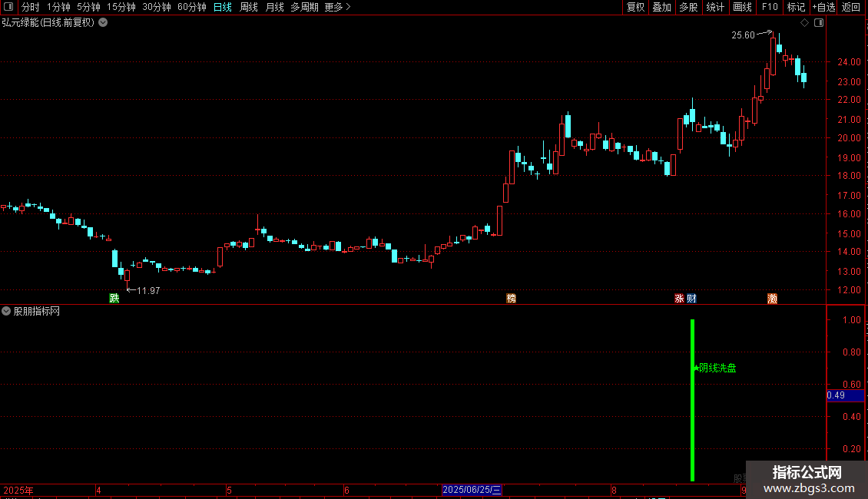Click the 返回 back button

point(851,7)
